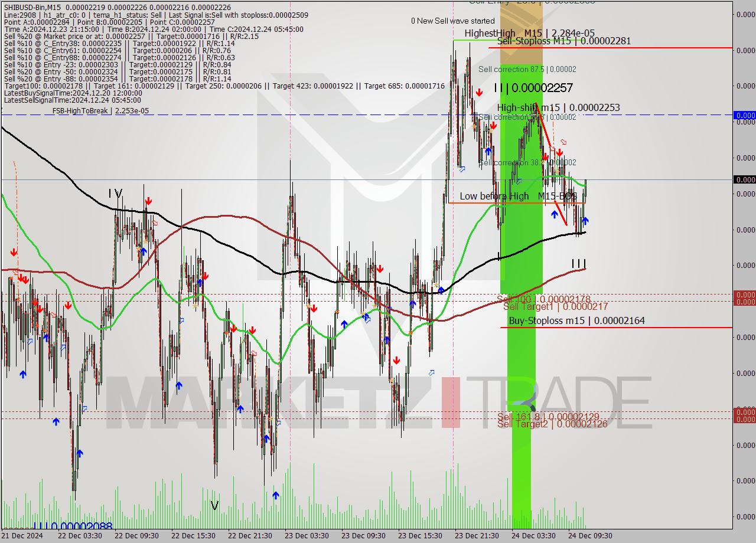Click the '21 Dec 2024' time axis label
This screenshot has height=543, width=756.
pos(23,536)
